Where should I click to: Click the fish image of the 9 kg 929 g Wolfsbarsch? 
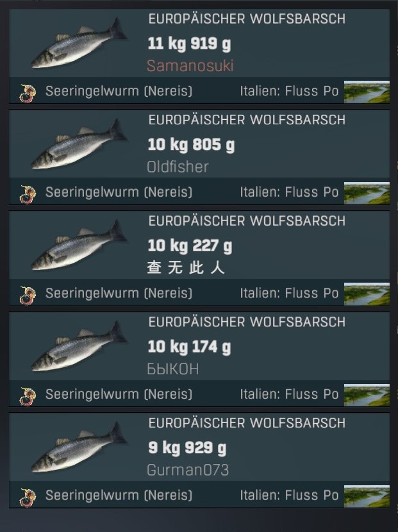pos(79,448)
